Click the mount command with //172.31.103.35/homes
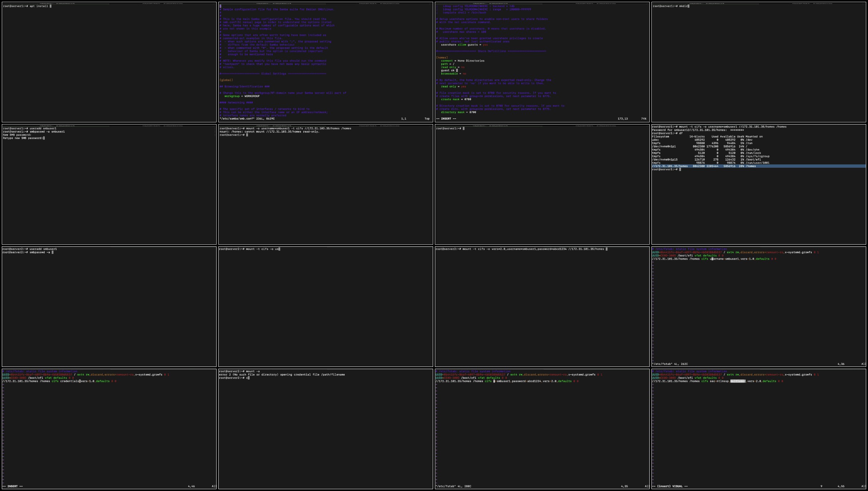Viewport: 868px width, 491px height. pyautogui.click(x=299, y=128)
